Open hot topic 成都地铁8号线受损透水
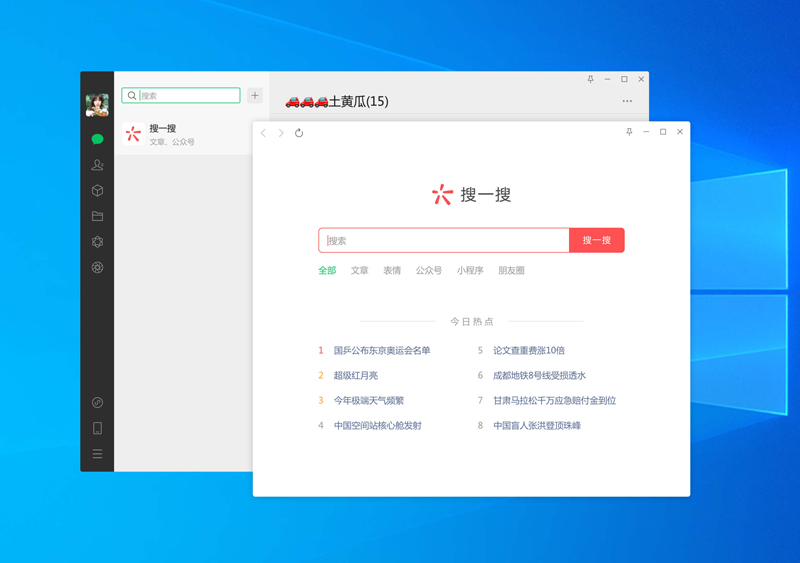This screenshot has width=800, height=563. coord(539,376)
